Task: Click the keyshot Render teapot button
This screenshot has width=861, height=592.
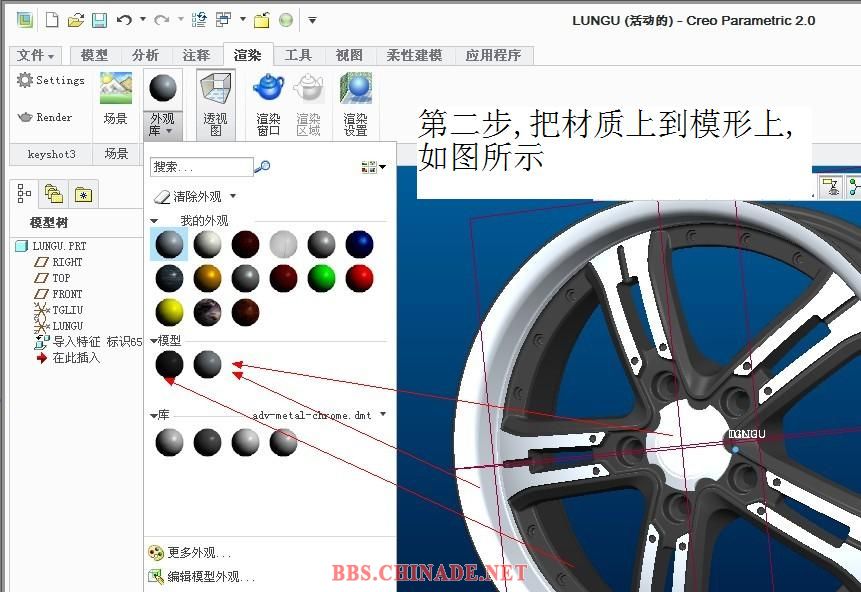Action: click(x=44, y=117)
